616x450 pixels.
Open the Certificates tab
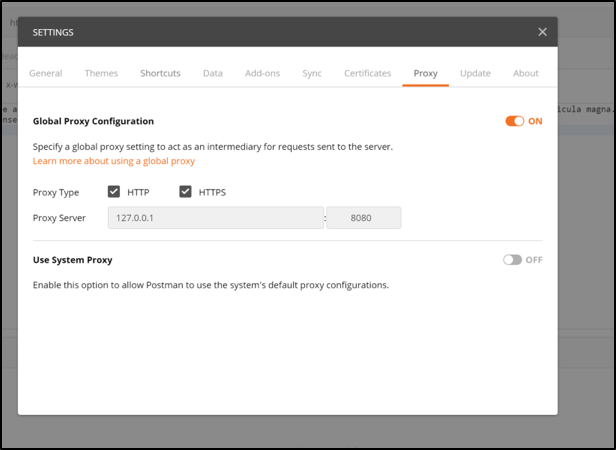[368, 73]
